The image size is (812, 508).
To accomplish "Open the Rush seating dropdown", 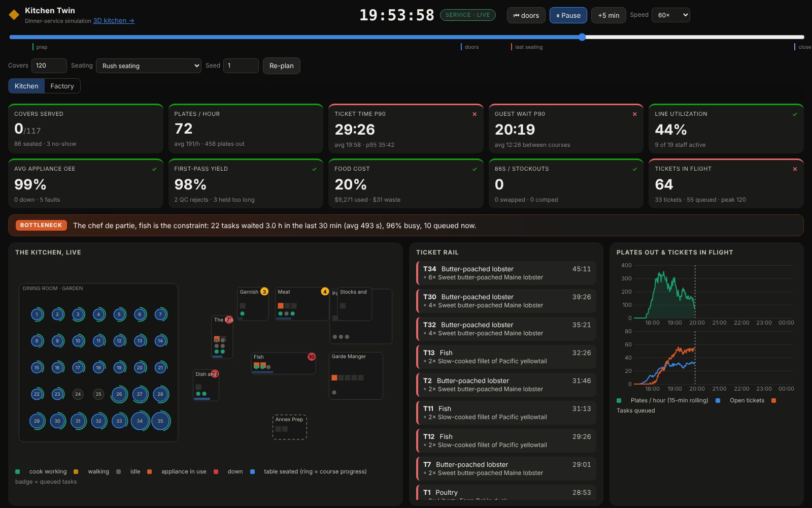I will [x=149, y=66].
